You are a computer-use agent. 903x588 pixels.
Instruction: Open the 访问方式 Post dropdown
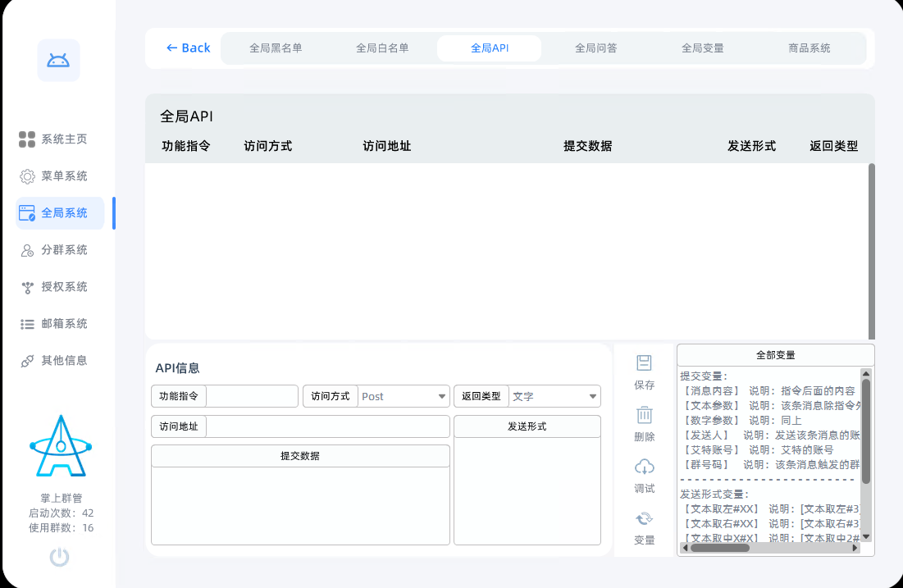(404, 396)
